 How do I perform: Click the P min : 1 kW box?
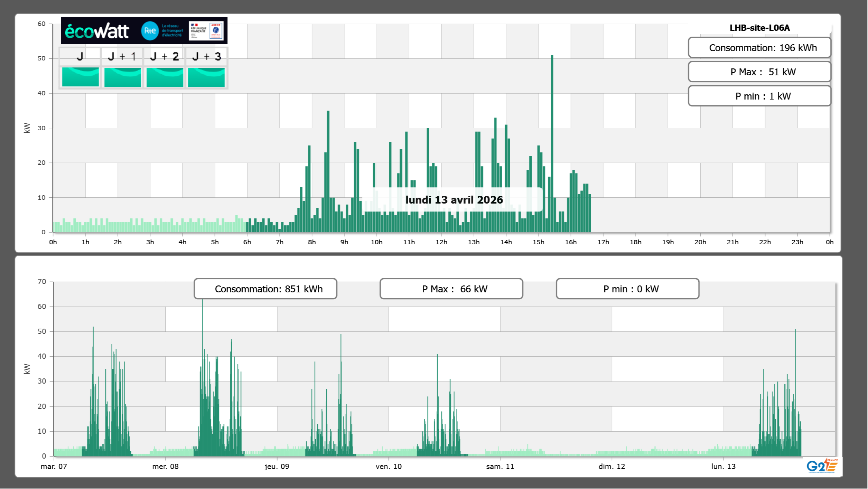pos(759,96)
